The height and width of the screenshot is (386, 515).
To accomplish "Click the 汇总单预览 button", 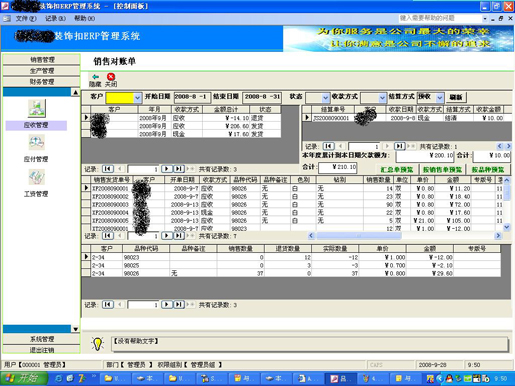I will point(397,169).
